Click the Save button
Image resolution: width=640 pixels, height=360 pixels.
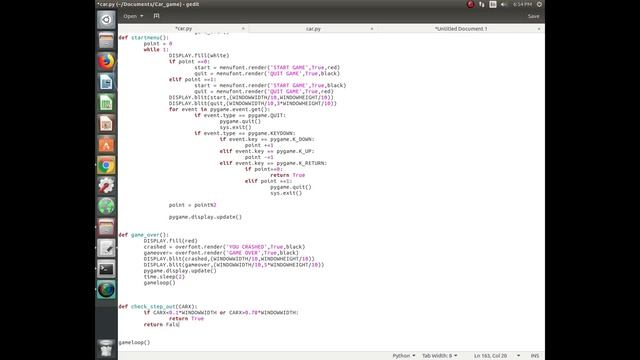(533, 16)
